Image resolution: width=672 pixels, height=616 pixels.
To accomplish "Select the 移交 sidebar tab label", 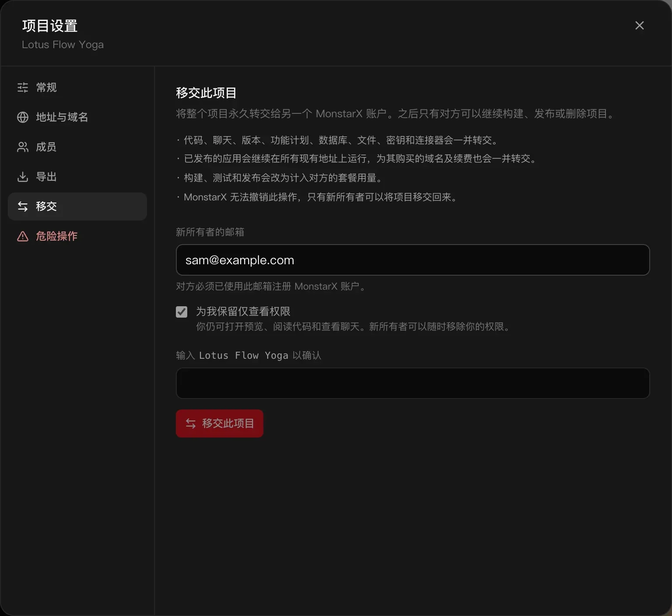I will 46,206.
